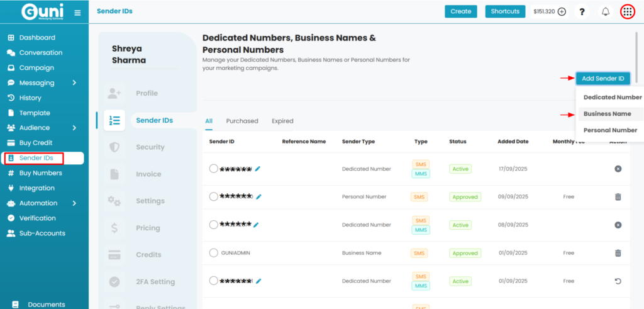Click the Create button in header

click(460, 11)
